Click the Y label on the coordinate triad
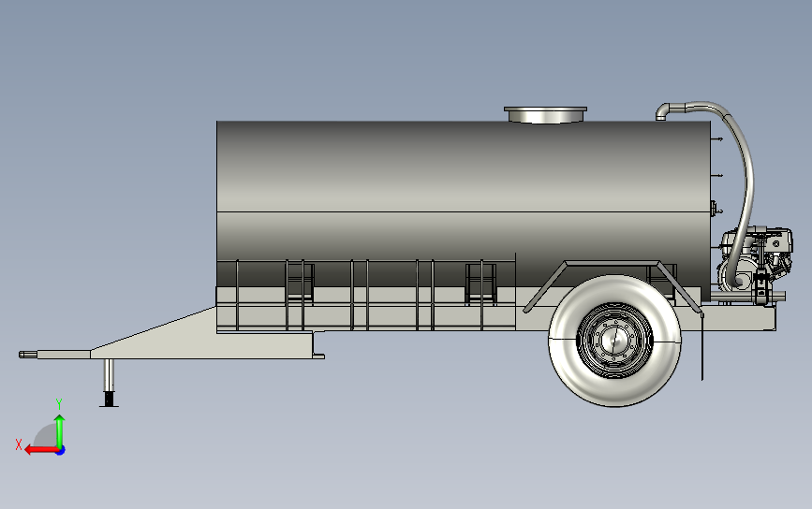Image resolution: width=812 pixels, height=509 pixels. 59,404
